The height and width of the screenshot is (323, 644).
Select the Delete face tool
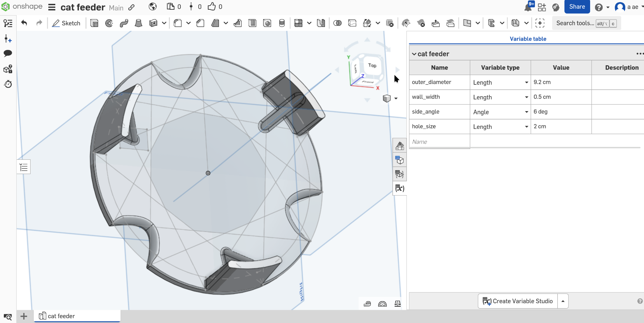pos(421,23)
